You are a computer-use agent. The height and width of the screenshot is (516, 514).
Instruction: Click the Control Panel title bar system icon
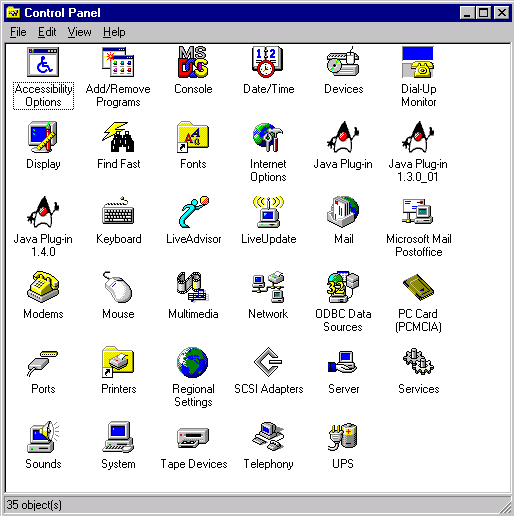(x=13, y=13)
